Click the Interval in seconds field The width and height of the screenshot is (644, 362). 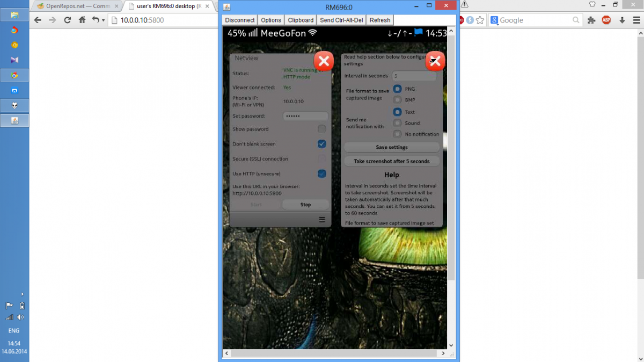pyautogui.click(x=414, y=76)
